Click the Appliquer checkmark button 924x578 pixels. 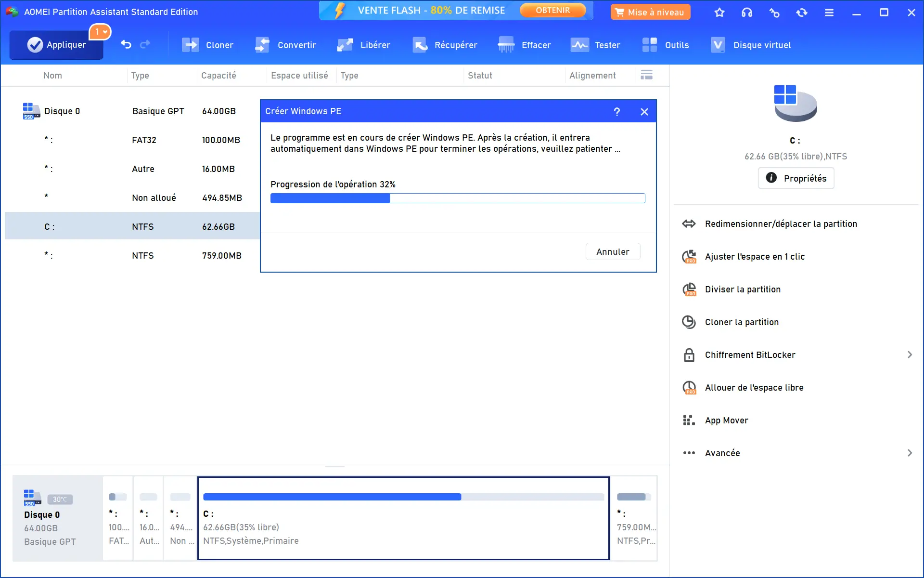(x=56, y=45)
